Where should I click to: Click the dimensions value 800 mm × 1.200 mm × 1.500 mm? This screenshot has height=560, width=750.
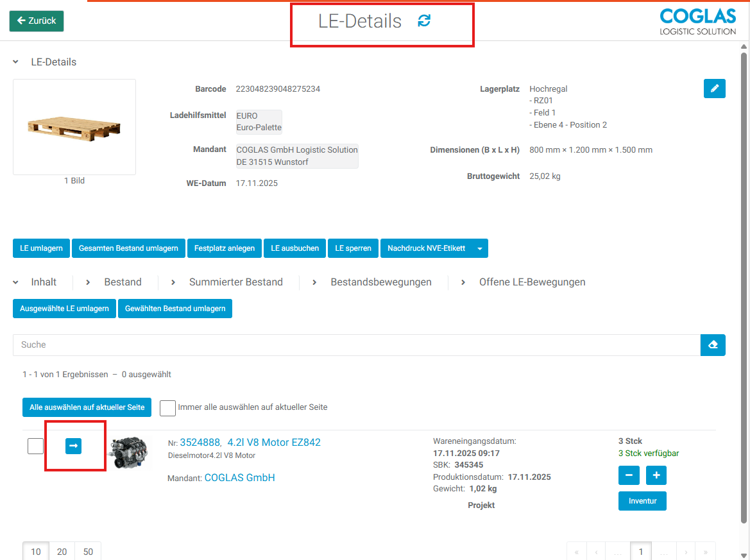[591, 149]
